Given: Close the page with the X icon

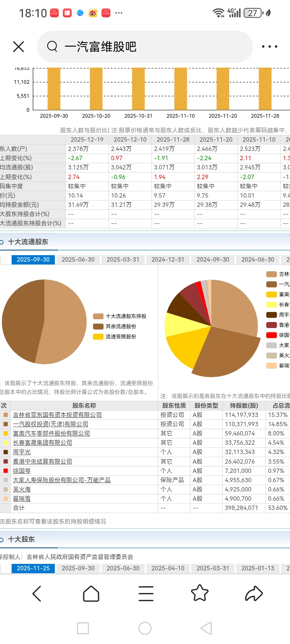Looking at the screenshot, I should click(19, 47).
